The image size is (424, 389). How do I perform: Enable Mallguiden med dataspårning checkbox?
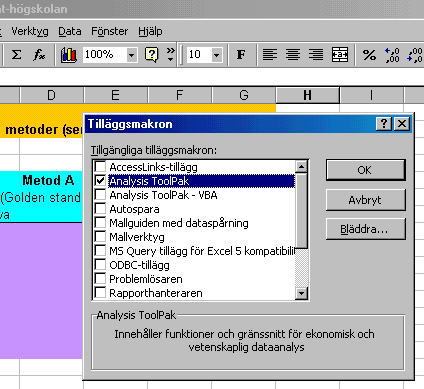coord(100,222)
